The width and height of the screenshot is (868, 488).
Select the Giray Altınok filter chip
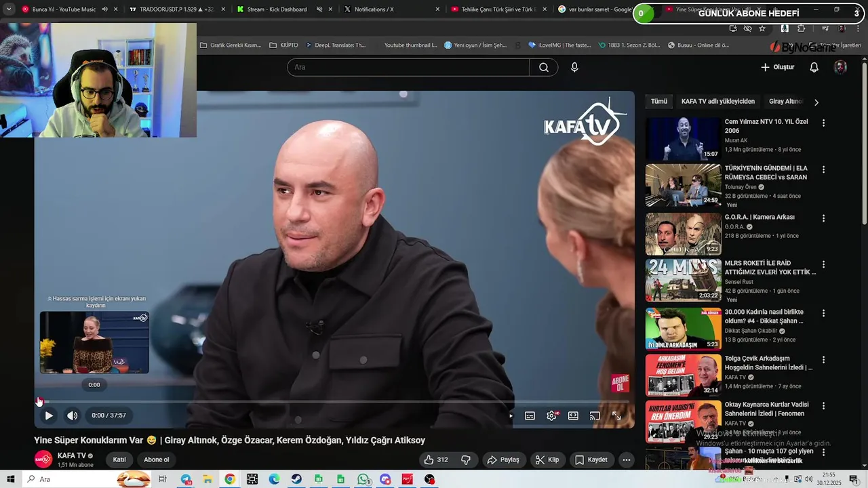785,102
